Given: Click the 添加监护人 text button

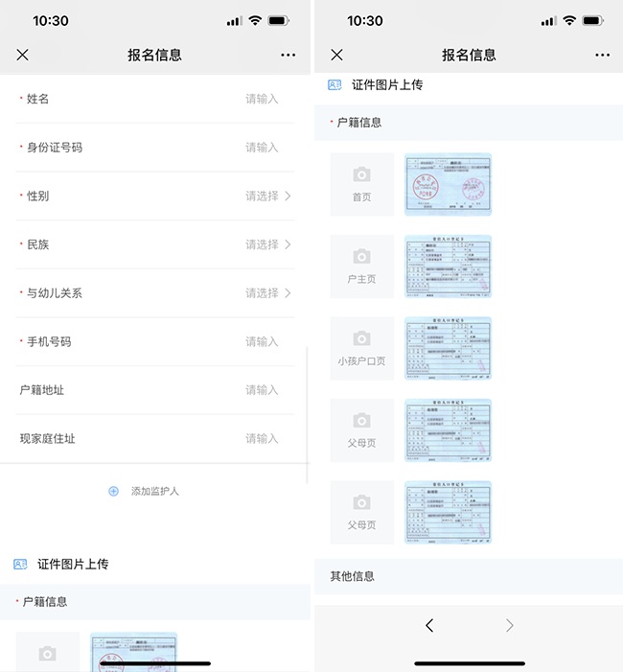Looking at the screenshot, I should [154, 491].
